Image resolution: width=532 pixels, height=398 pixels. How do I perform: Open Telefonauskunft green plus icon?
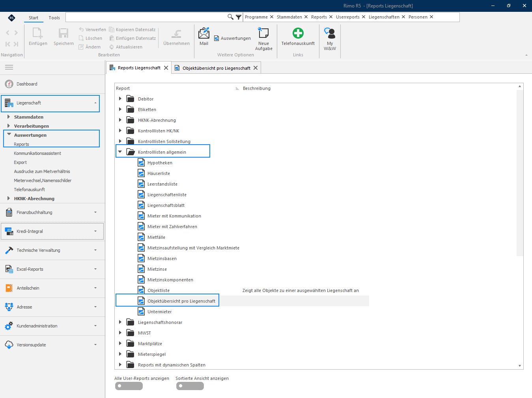[x=298, y=33]
